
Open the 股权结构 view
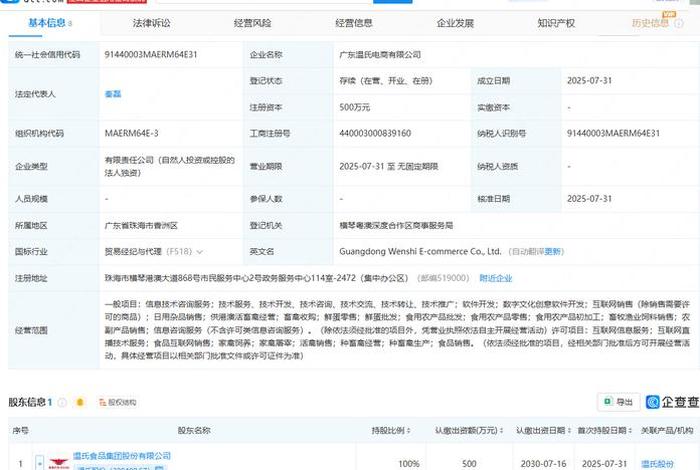pos(118,402)
